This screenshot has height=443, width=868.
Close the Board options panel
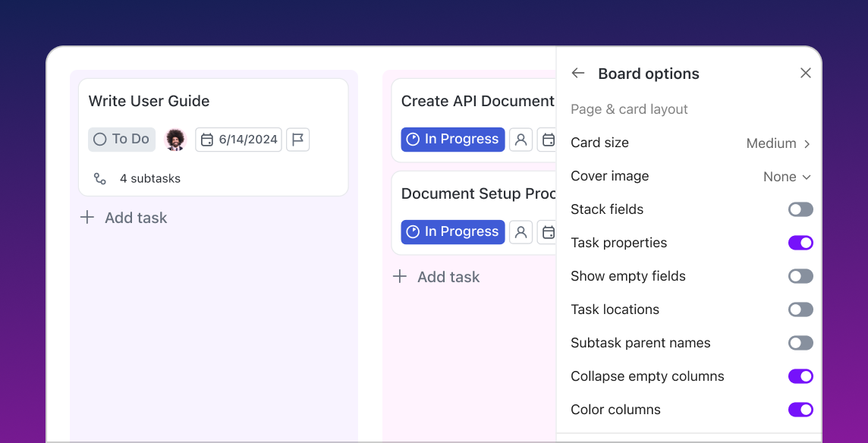coord(806,73)
